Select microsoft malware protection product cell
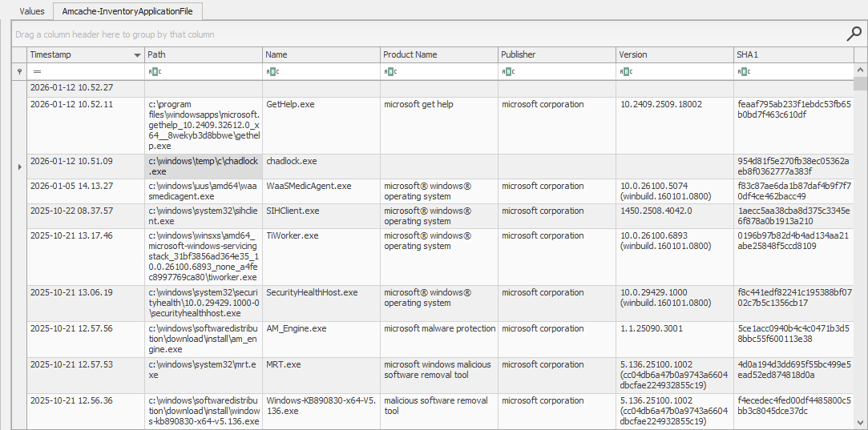868x430 pixels. point(439,340)
